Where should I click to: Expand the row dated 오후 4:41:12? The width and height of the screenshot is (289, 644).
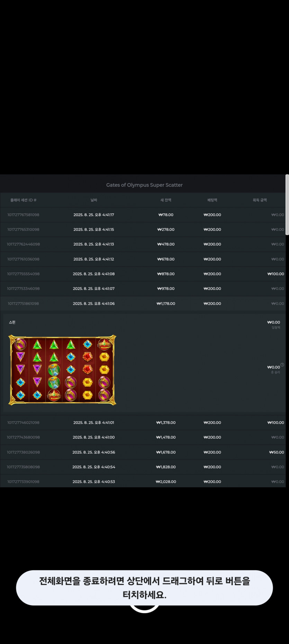click(143, 259)
